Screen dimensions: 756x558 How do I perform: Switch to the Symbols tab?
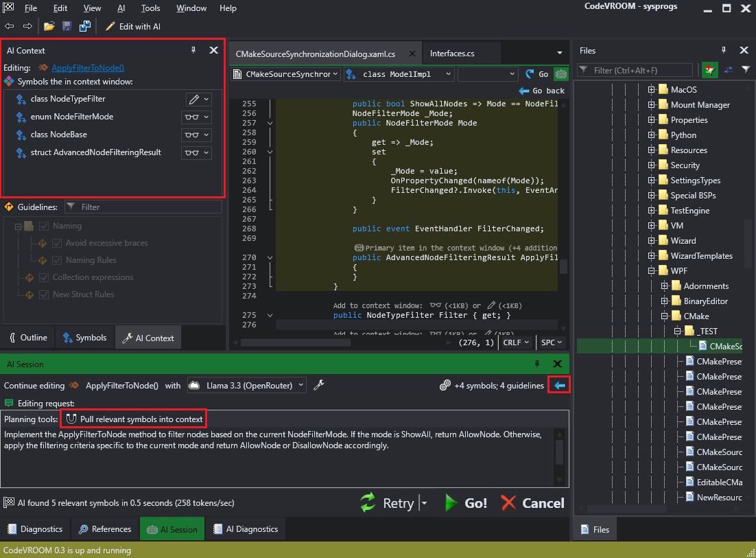(x=85, y=338)
